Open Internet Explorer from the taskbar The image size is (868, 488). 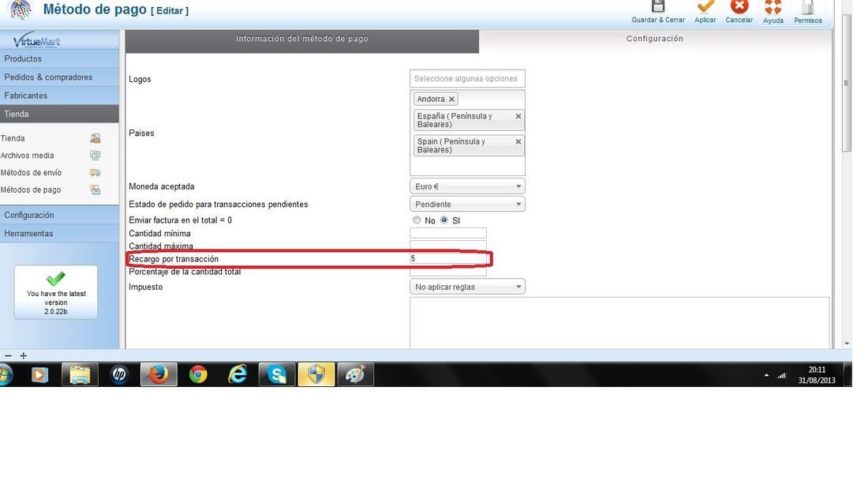point(238,374)
